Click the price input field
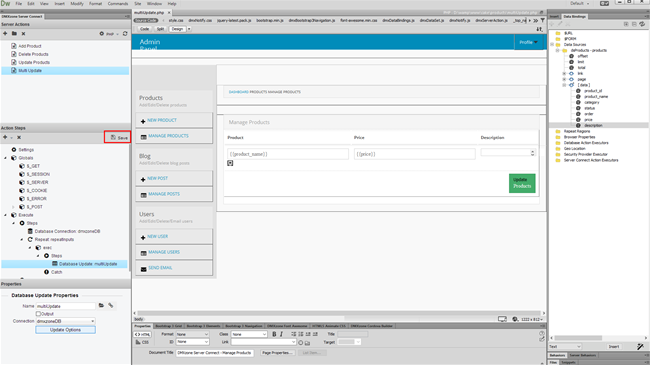Image resolution: width=650 pixels, height=365 pixels. pyautogui.click(x=415, y=154)
